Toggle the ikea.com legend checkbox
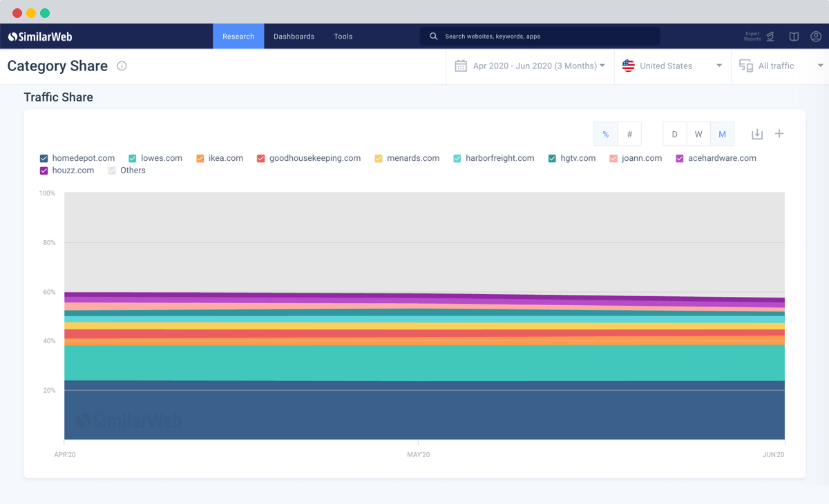 click(x=200, y=158)
